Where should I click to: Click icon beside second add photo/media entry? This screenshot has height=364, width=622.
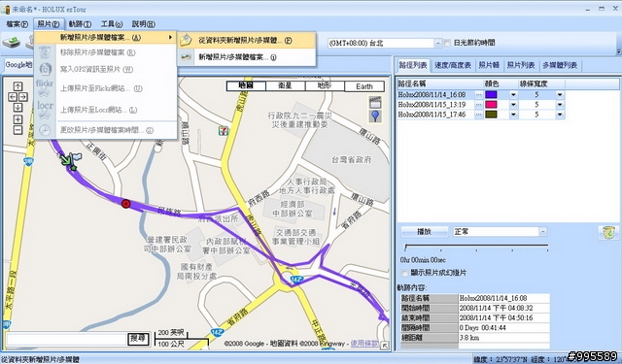point(186,57)
